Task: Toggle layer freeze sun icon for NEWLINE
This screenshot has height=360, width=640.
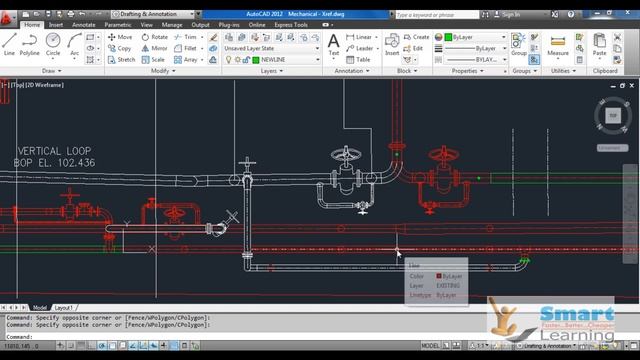Action: click(x=238, y=60)
